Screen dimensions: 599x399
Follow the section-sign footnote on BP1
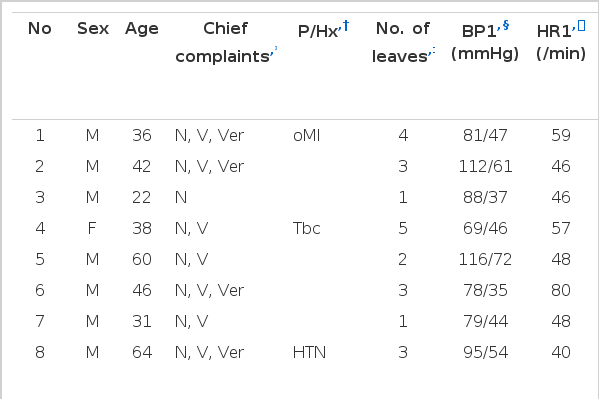pyautogui.click(x=506, y=25)
